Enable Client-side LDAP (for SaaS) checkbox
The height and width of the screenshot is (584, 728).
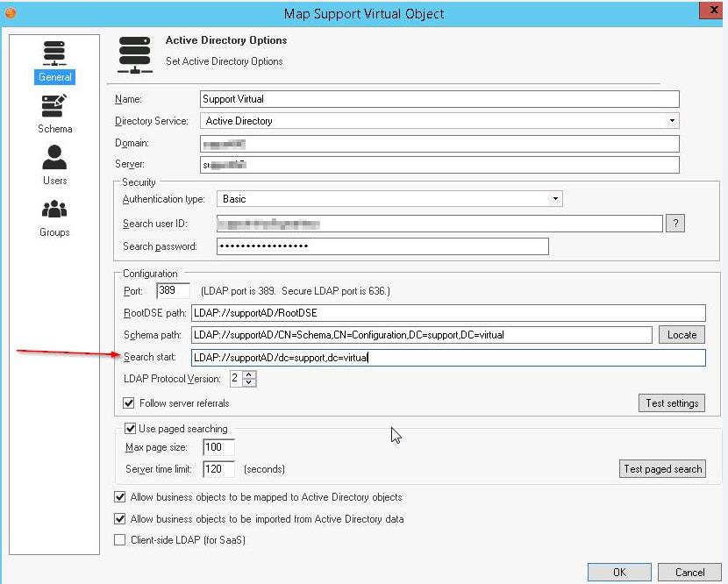(120, 540)
